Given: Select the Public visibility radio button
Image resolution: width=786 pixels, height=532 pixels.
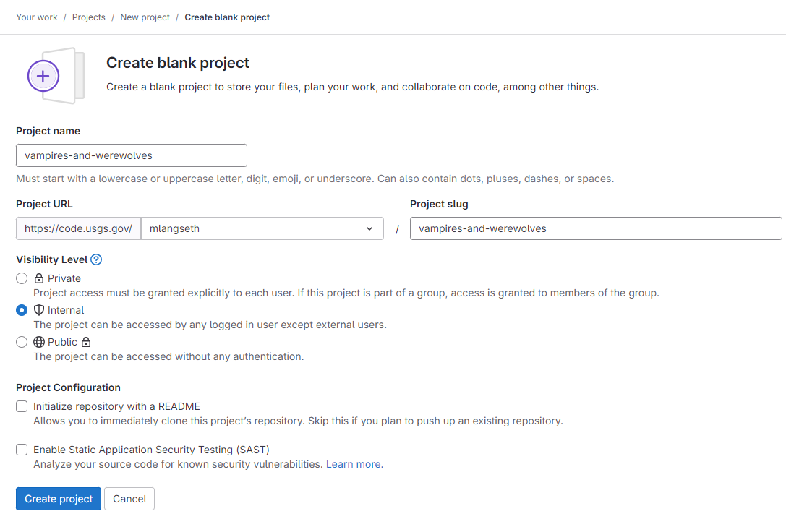Looking at the screenshot, I should (22, 342).
